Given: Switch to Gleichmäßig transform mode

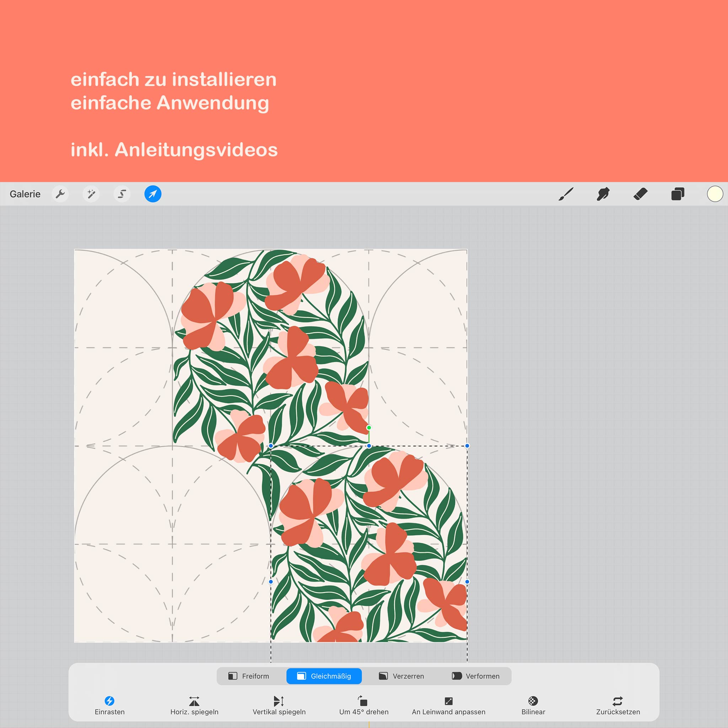Looking at the screenshot, I should [324, 676].
